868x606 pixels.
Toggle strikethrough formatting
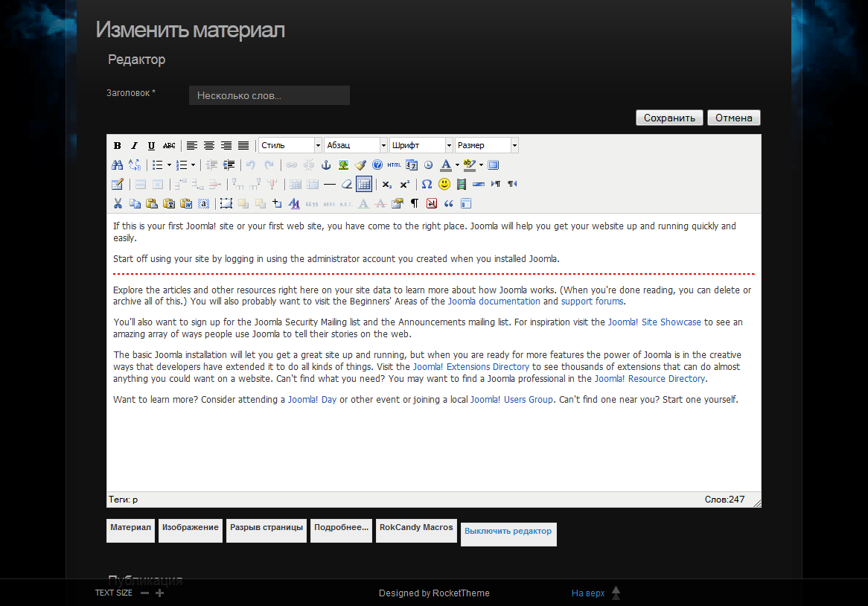[x=169, y=146]
